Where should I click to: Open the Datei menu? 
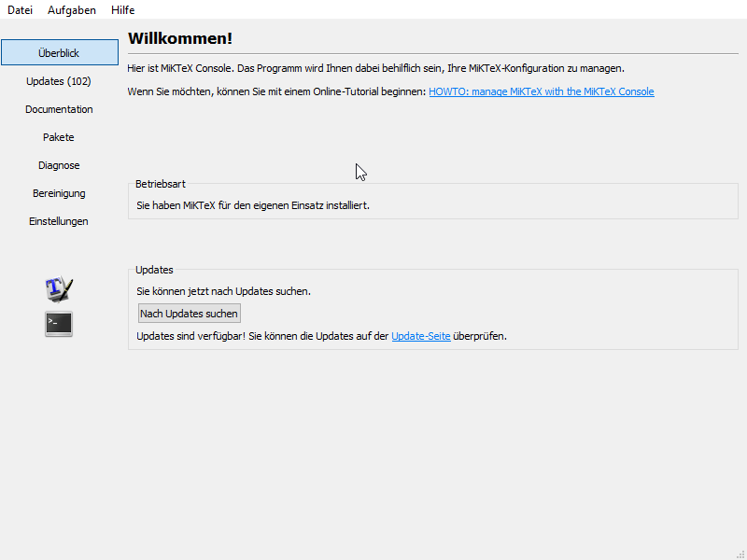coord(20,10)
